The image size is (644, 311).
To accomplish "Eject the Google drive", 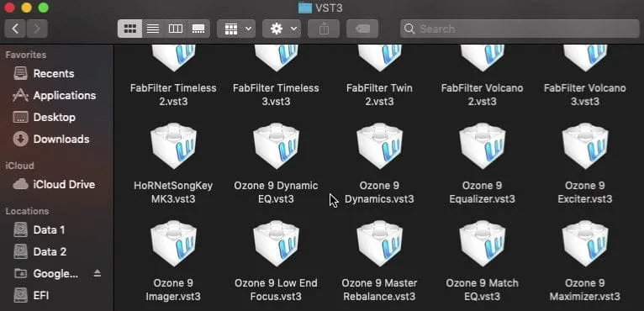I will click(98, 273).
